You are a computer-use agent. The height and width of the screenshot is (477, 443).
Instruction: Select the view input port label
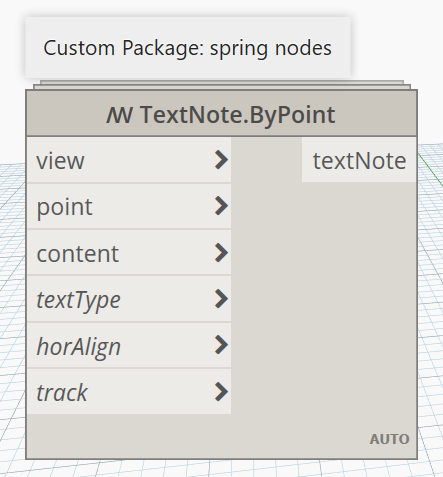click(60, 161)
